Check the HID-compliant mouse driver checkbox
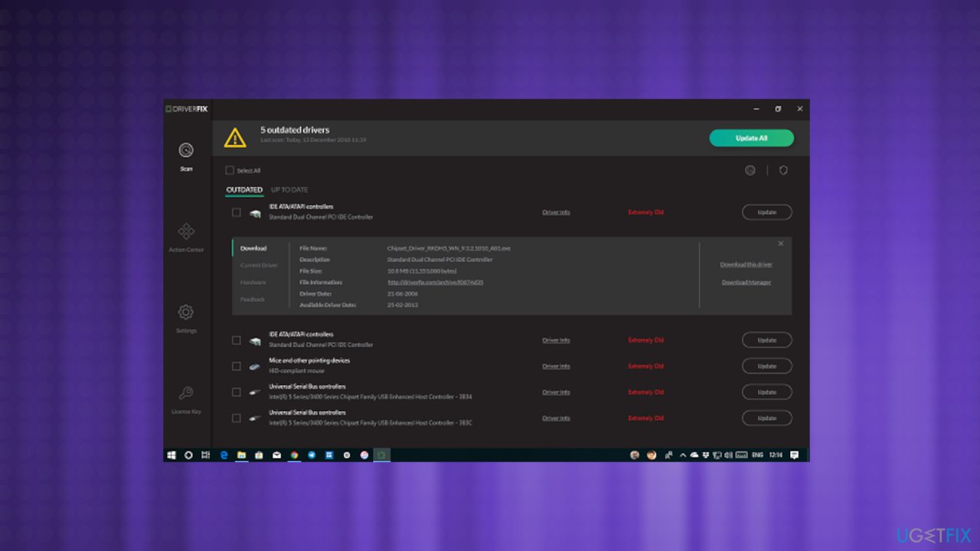980x551 pixels. 237,367
